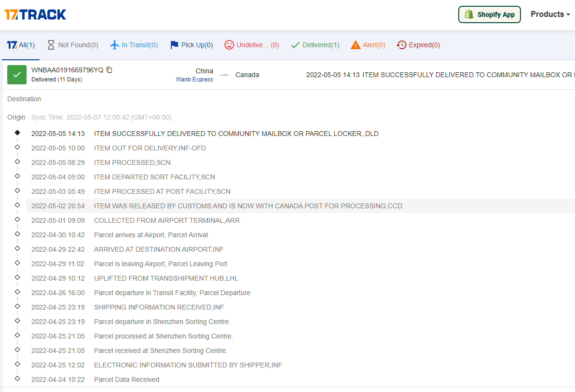The width and height of the screenshot is (575, 392).
Task: Click the Shopify bag icon
Action: coord(469,14)
